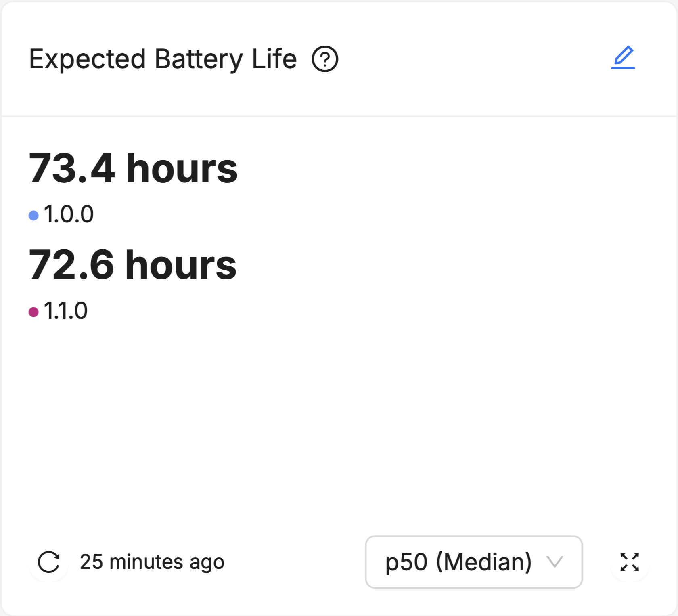Click the 1.1.0 legend label
Viewport: 678px width, 616px height.
(66, 310)
